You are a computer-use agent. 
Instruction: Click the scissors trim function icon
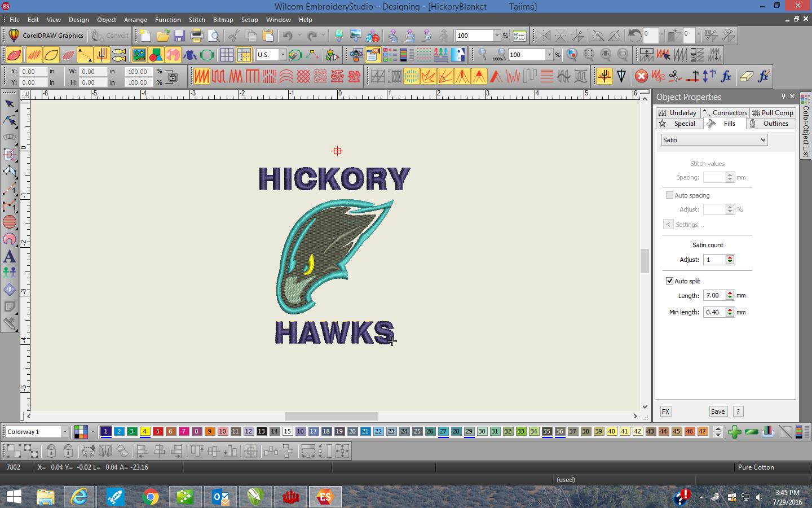(x=675, y=76)
